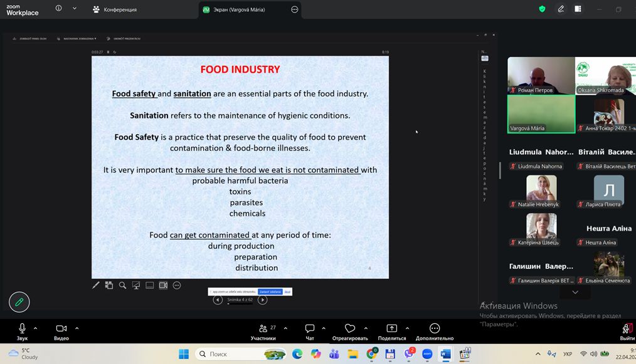Open Отреагировать reactions menu

pos(349,331)
